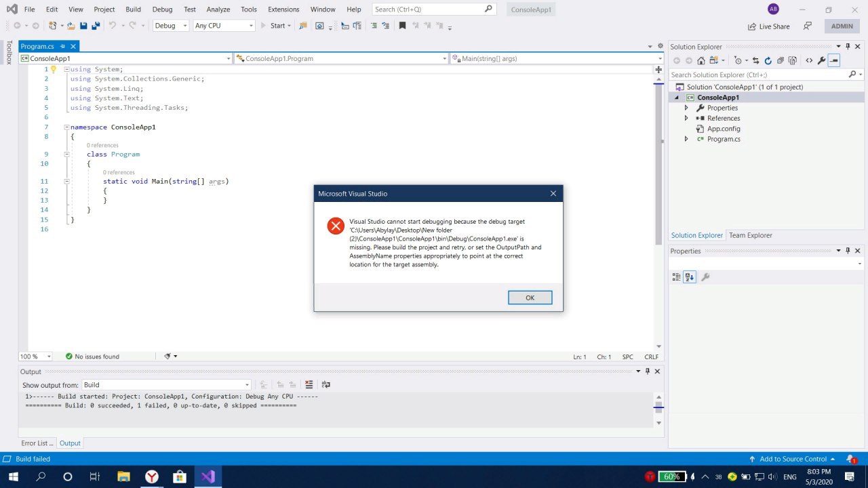Click the Refresh icon in Solution Explorer
868x488 pixels.
(768, 60)
